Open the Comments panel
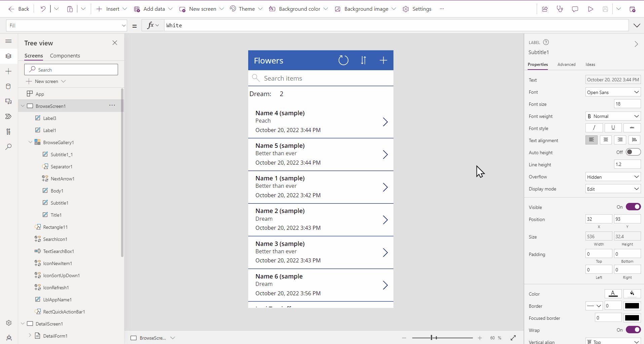 [x=575, y=9]
